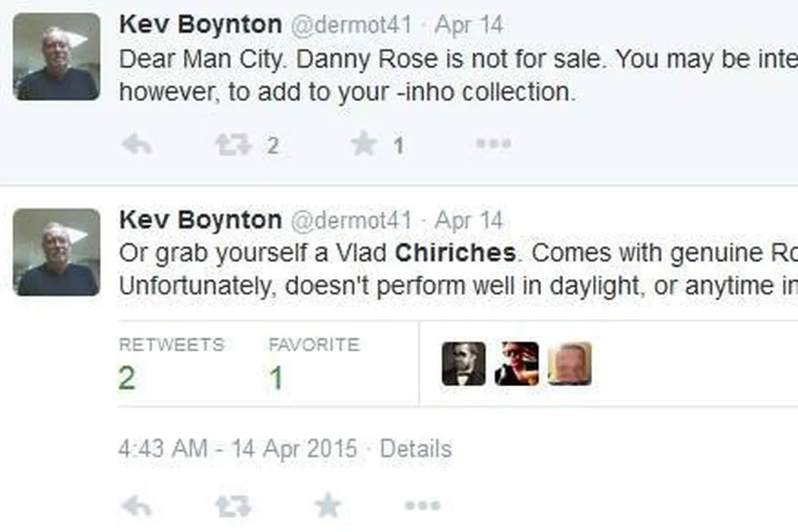Click @dermot41 handle on the second tweet
The width and height of the screenshot is (798, 532).
point(351,220)
